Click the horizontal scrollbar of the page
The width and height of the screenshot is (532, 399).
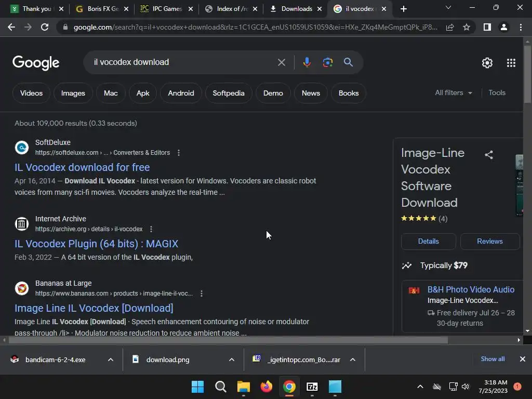click(x=228, y=340)
